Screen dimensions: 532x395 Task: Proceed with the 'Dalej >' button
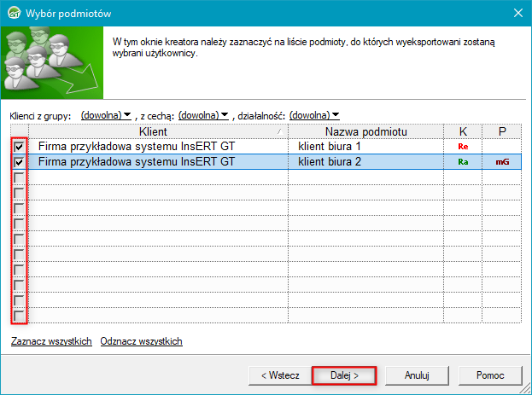point(344,375)
